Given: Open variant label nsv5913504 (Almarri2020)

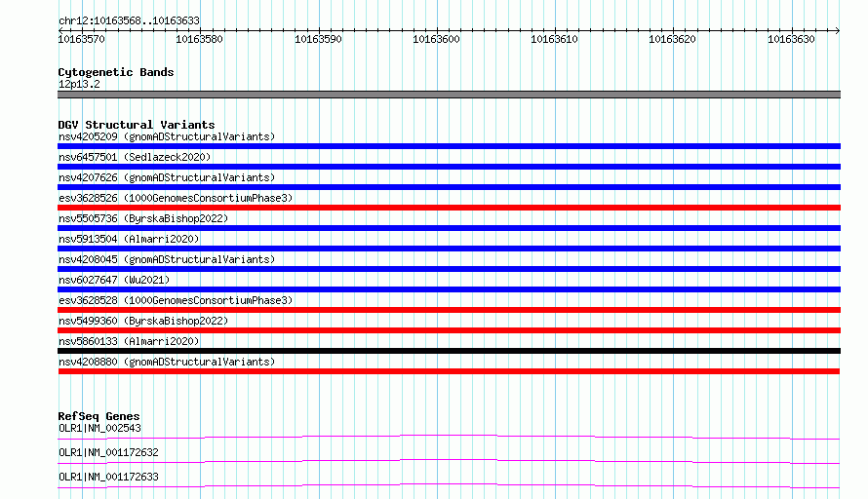Looking at the screenshot, I should tap(129, 239).
